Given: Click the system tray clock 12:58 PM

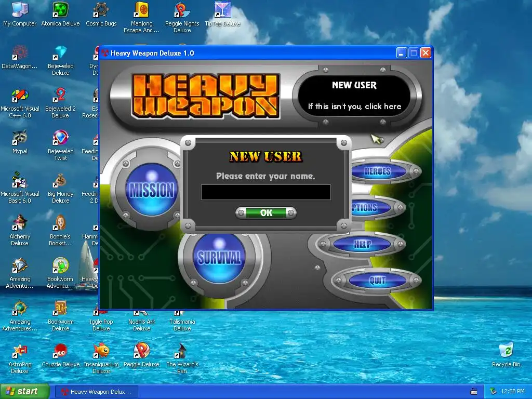Looking at the screenshot, I should tap(513, 392).
